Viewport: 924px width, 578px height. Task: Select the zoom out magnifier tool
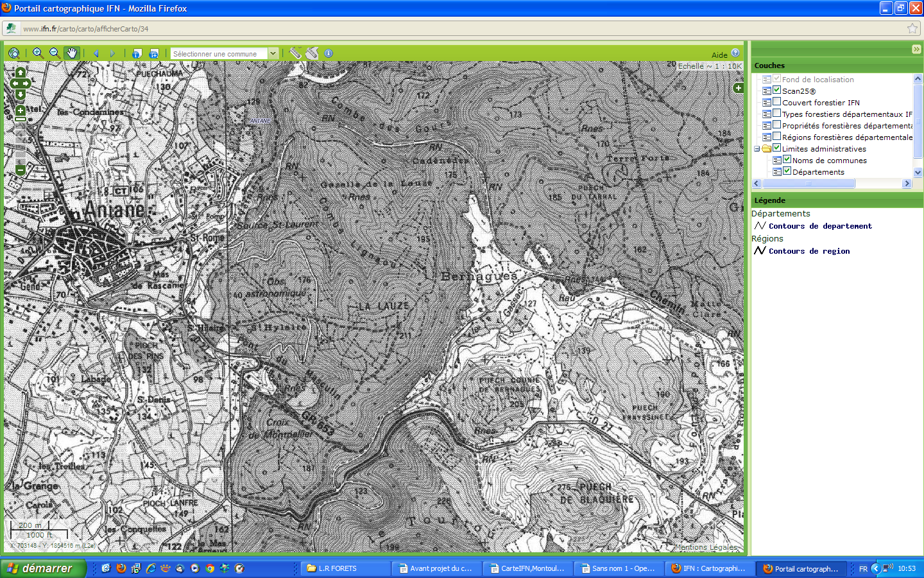coord(55,53)
